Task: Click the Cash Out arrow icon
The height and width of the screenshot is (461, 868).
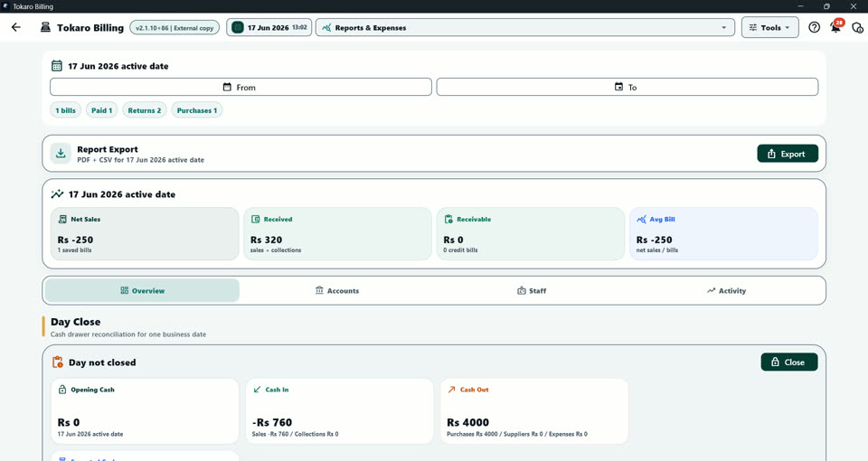Action: point(452,390)
